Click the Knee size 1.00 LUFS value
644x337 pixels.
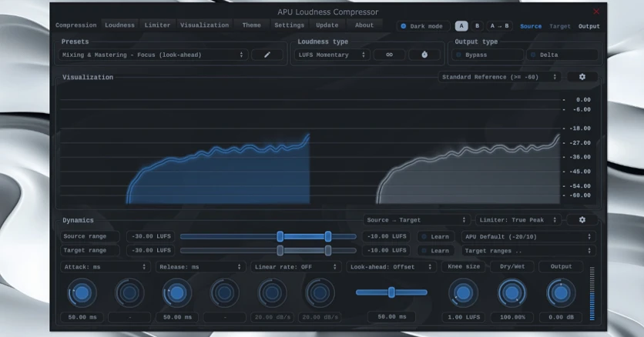tap(463, 317)
